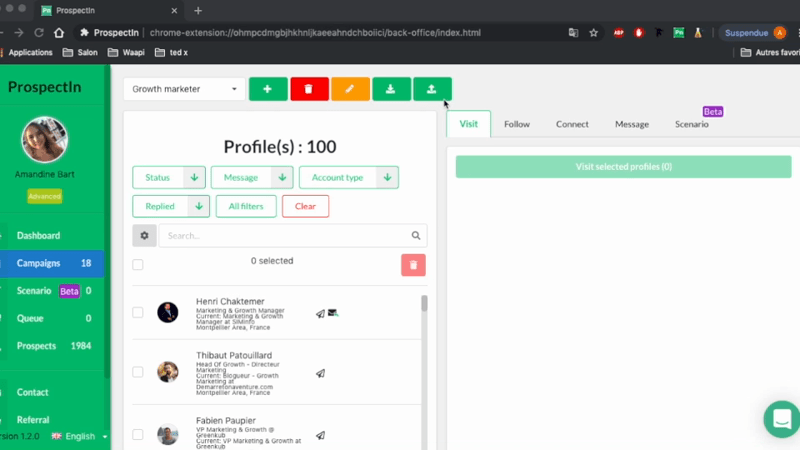This screenshot has height=450, width=800.
Task: Open the gear settings next to search
Action: [144, 236]
